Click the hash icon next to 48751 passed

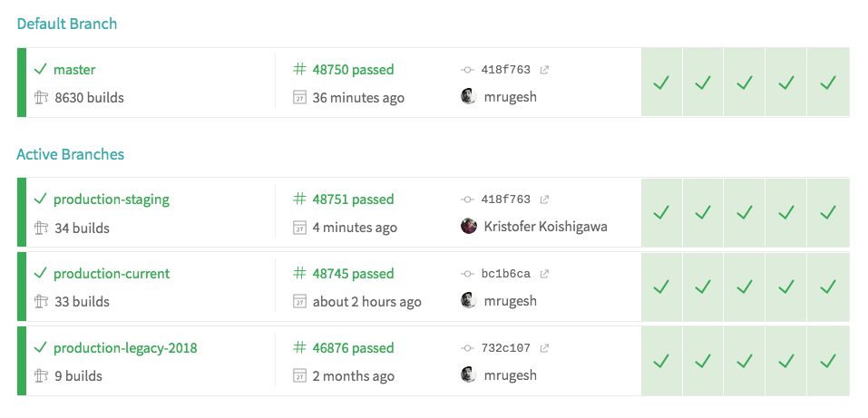pyautogui.click(x=299, y=199)
